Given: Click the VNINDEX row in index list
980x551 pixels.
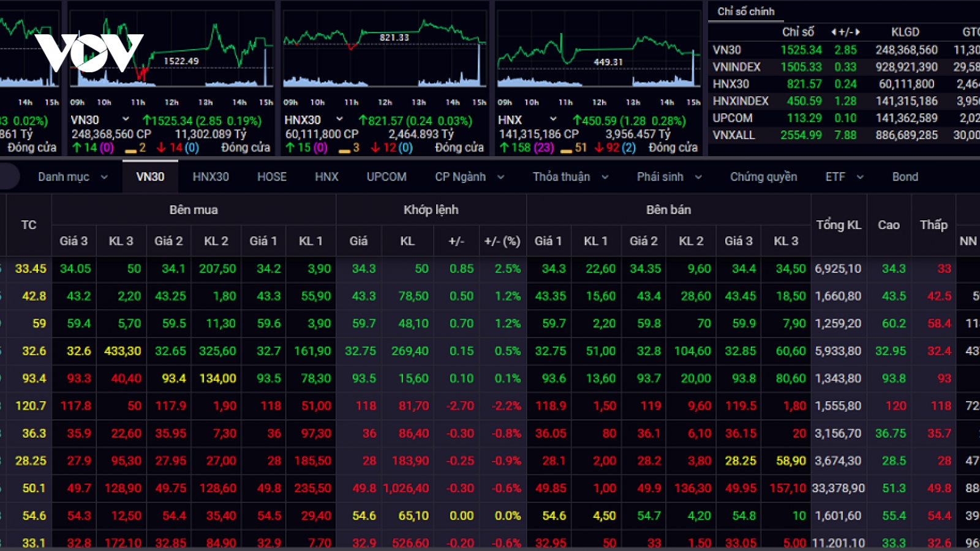Looking at the screenshot, I should click(845, 67).
